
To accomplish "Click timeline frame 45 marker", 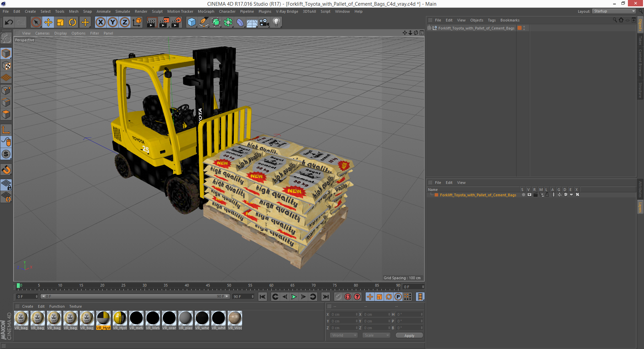I will tap(208, 286).
